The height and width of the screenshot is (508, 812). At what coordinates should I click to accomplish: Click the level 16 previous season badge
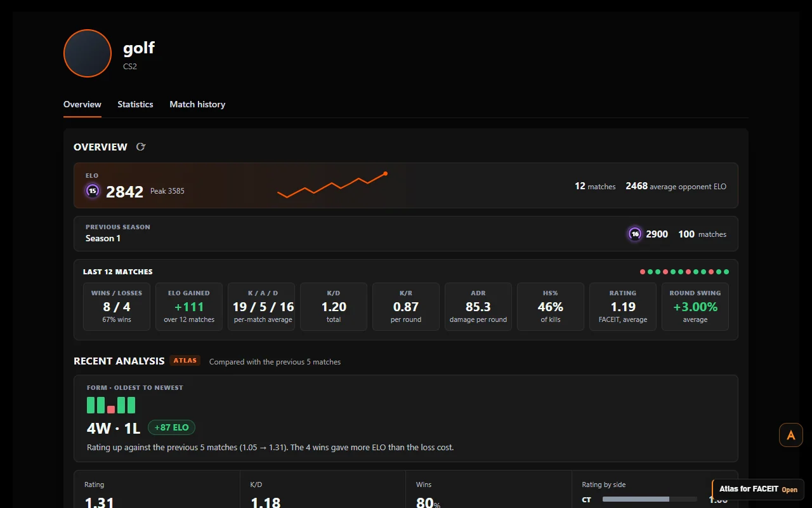pos(635,234)
